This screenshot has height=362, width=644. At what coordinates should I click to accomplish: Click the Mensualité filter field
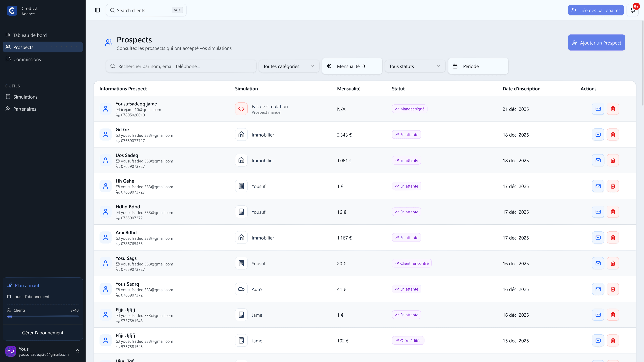(352, 66)
